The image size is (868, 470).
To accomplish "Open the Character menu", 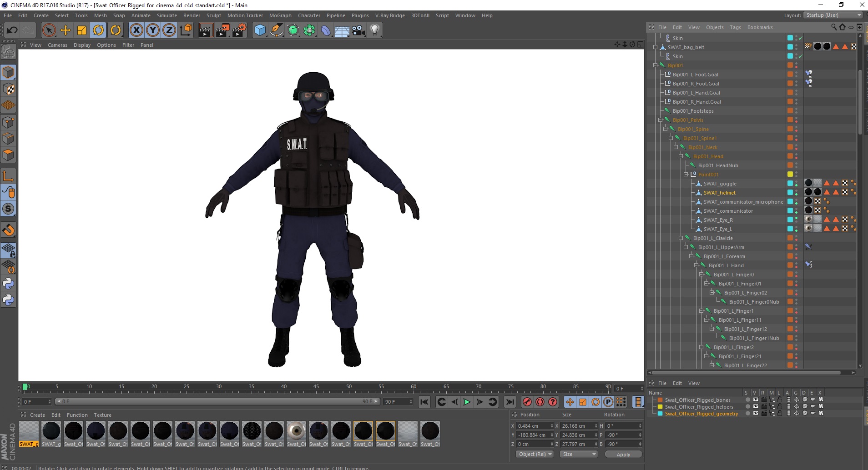I will tap(309, 15).
